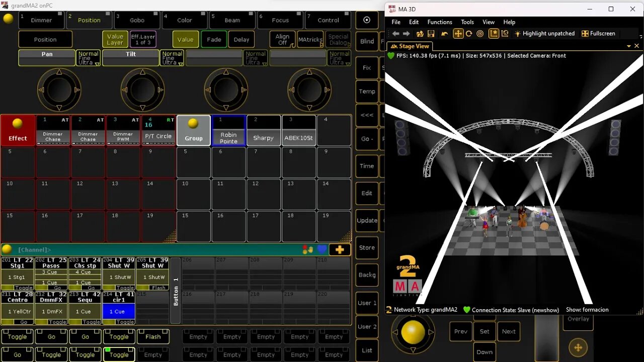Click the yellow trackball beside the Prev button
This screenshot has width=644, height=362.
click(413, 332)
